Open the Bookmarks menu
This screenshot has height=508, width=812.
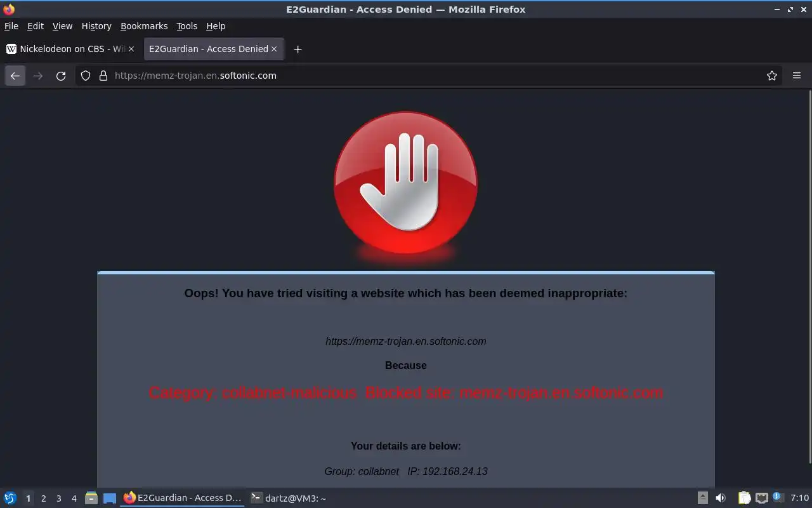[144, 26]
